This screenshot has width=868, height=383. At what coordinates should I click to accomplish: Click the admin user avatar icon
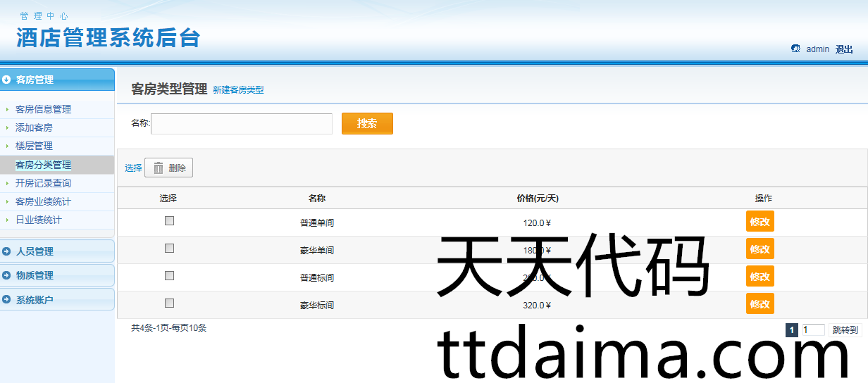[795, 49]
